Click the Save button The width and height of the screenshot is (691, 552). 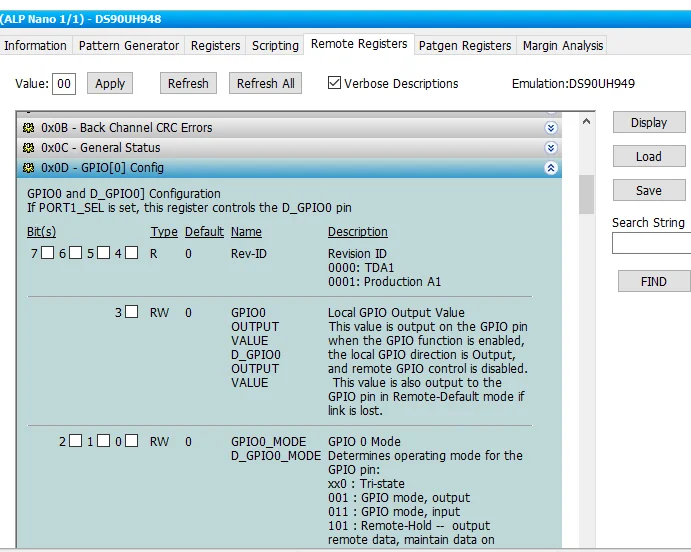[x=649, y=190]
